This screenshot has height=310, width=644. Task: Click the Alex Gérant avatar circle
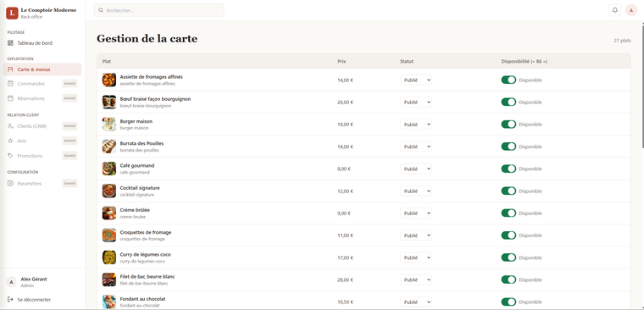click(x=11, y=282)
